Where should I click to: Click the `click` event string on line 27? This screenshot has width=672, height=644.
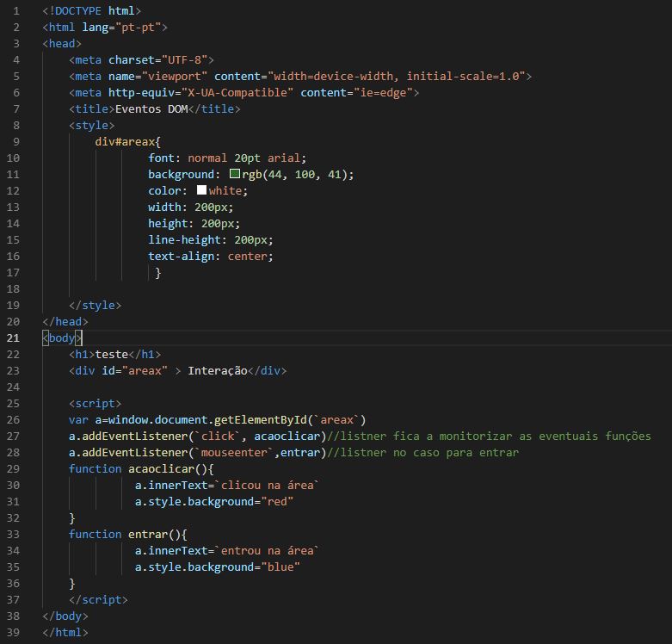(218, 436)
